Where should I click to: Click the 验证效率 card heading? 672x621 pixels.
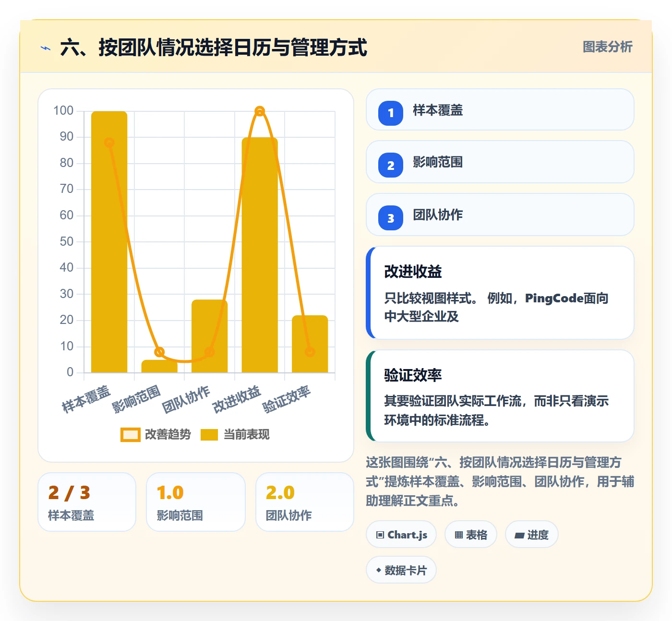point(413,375)
